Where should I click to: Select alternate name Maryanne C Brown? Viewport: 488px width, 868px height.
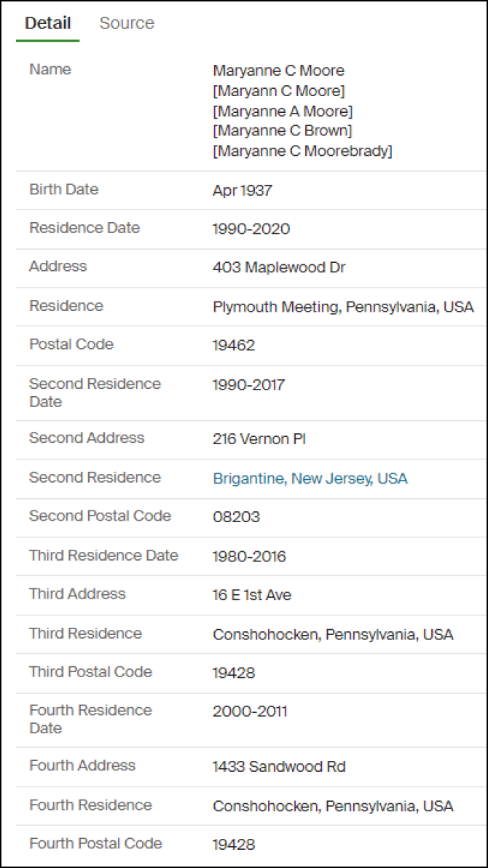[x=282, y=131]
